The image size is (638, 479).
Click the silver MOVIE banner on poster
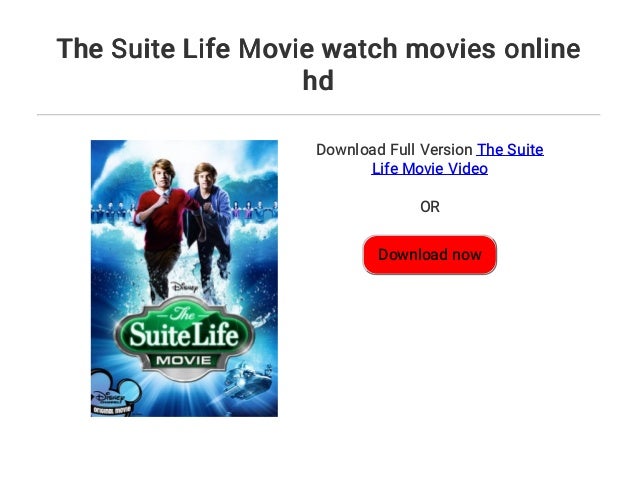click(x=184, y=360)
